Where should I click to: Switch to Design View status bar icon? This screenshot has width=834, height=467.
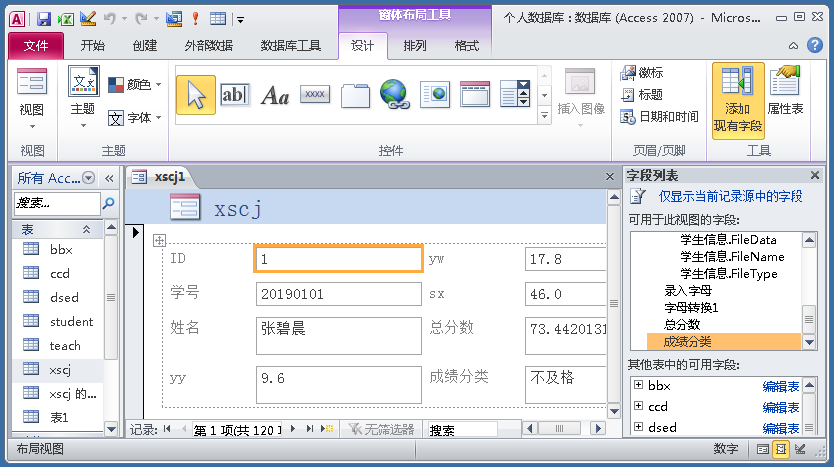tap(799, 449)
